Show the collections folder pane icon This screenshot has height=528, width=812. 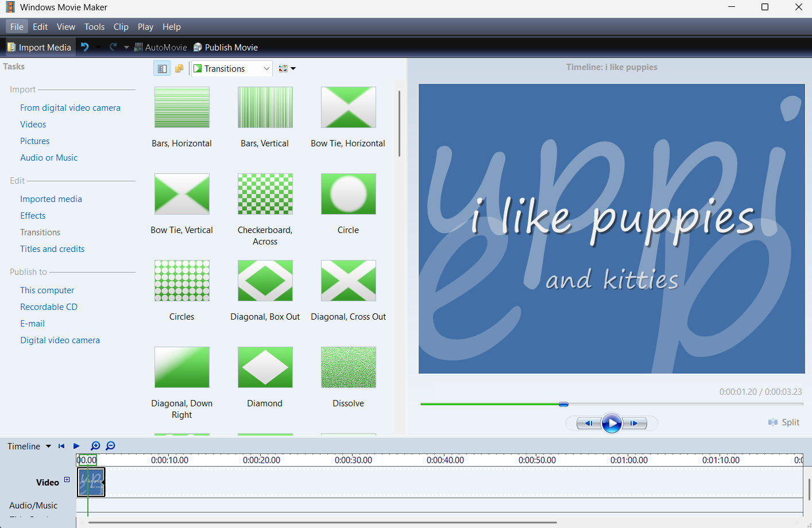(179, 68)
